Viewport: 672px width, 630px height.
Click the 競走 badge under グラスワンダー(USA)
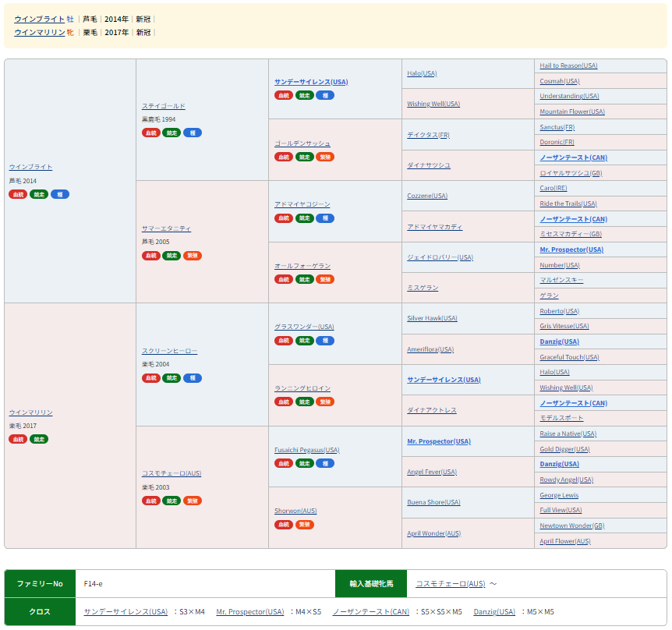coord(305,341)
